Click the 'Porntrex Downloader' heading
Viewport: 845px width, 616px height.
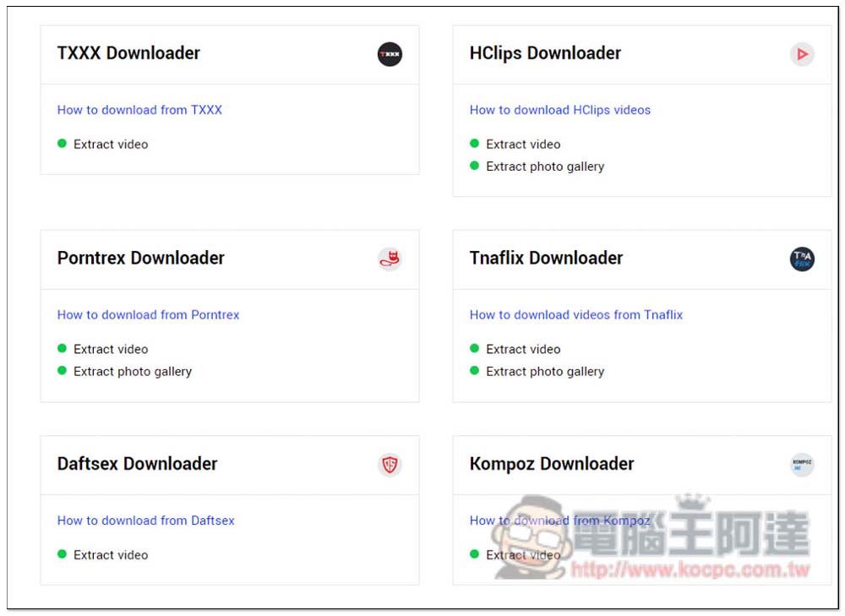pyautogui.click(x=140, y=259)
